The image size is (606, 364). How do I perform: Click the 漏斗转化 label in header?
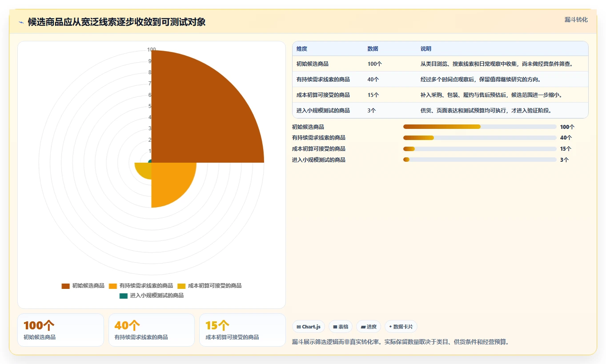coord(576,20)
